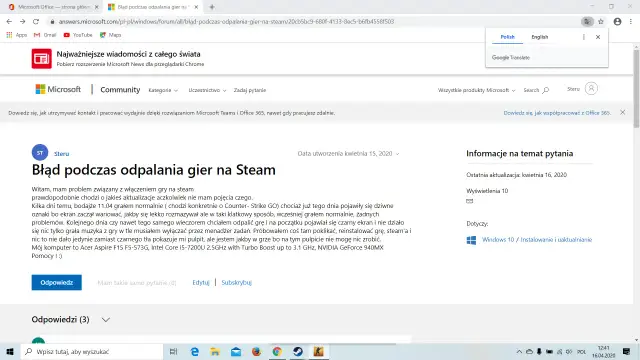Image resolution: width=640 pixels, height=360 pixels.
Task: Click the Windows taskbar search box
Action: [92, 351]
